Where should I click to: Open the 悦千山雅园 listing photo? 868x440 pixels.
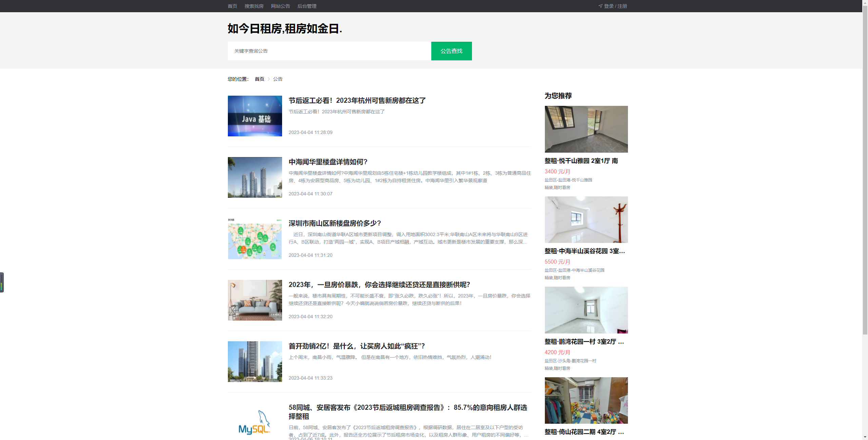[x=586, y=129]
